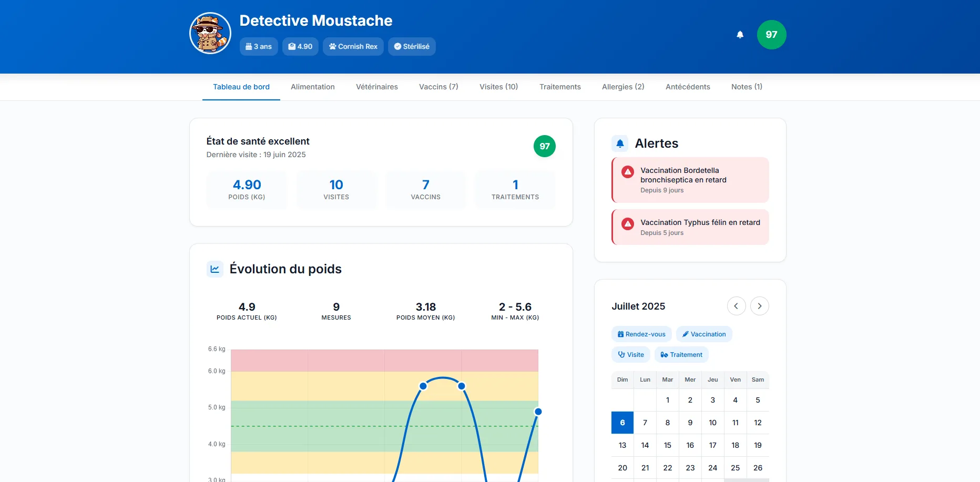Go to next month in calendar
The image size is (980, 482).
tap(759, 306)
